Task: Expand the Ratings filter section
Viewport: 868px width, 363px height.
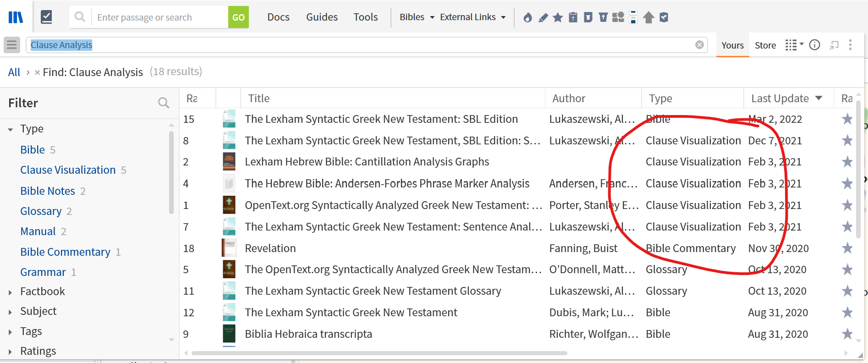Action: click(x=10, y=352)
